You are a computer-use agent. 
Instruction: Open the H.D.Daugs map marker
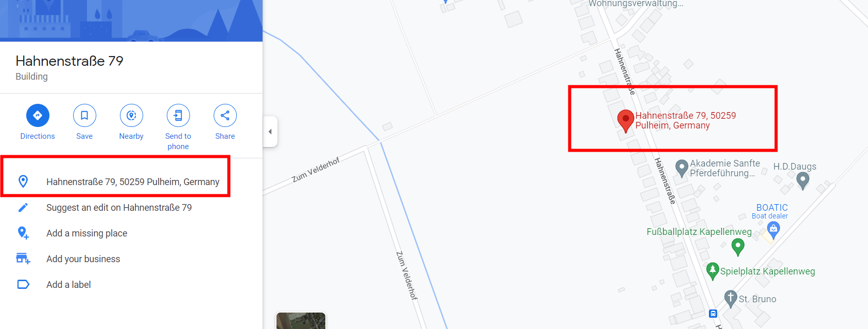point(803,180)
